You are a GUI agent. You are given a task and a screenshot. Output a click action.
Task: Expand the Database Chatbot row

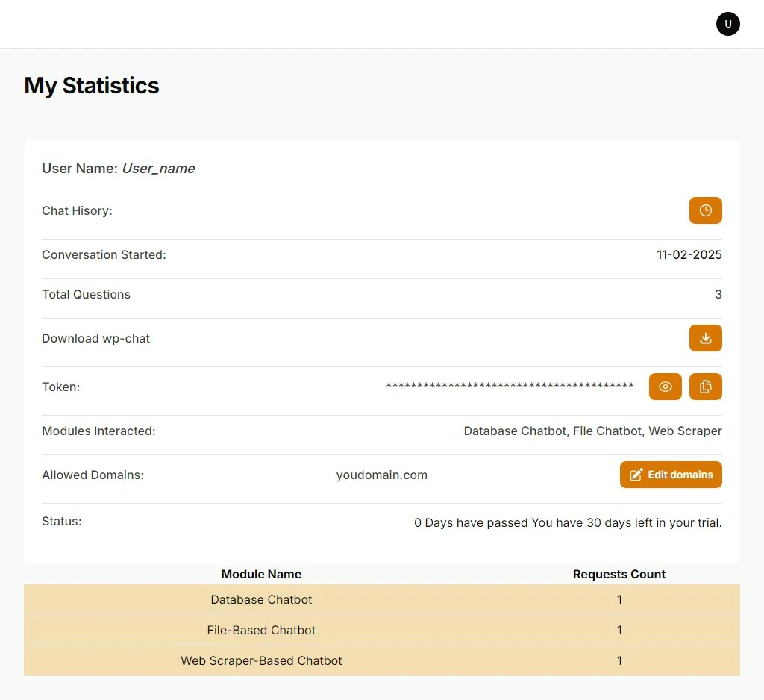coord(261,599)
